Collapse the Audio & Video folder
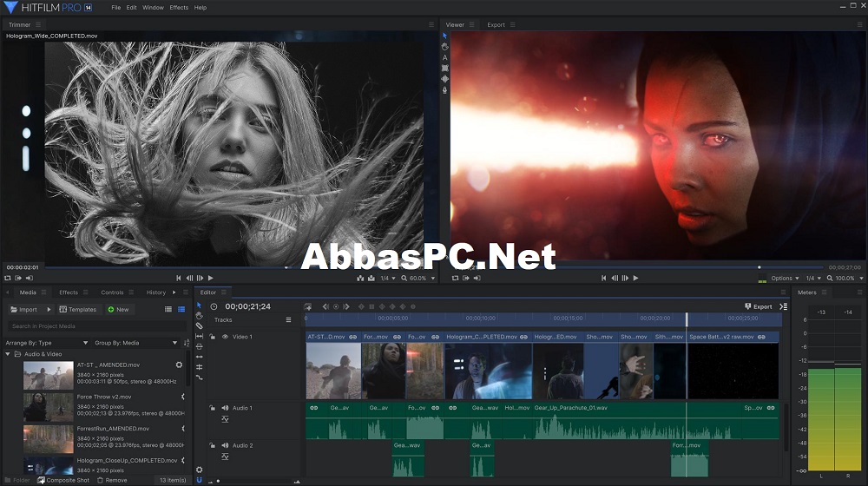Screen dimensions: 868x486 (x=8, y=354)
